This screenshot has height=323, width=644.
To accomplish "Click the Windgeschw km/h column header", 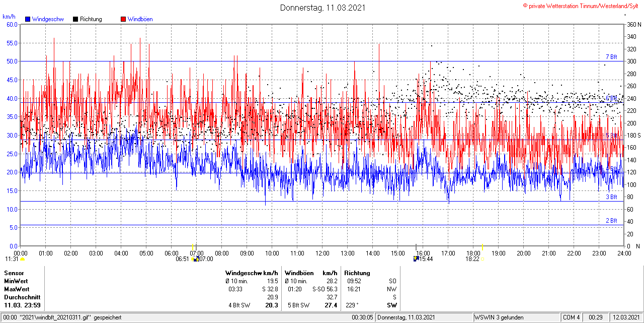I will pyautogui.click(x=252, y=273).
